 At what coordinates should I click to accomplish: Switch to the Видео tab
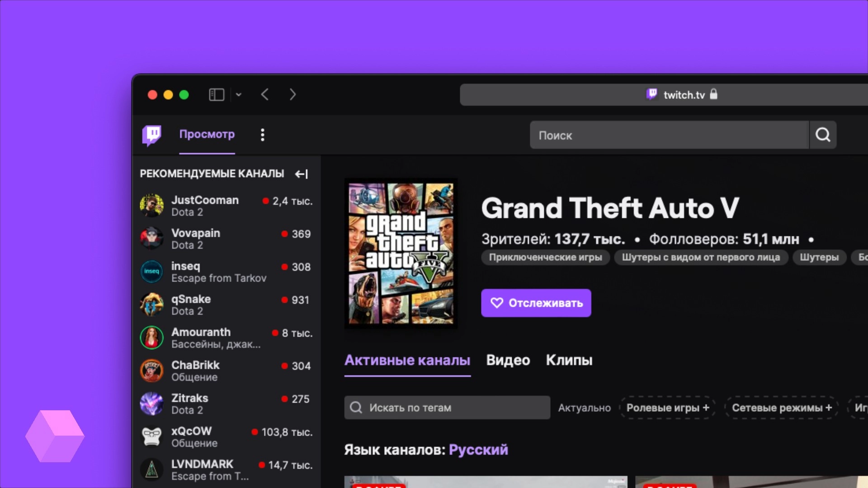pos(508,361)
